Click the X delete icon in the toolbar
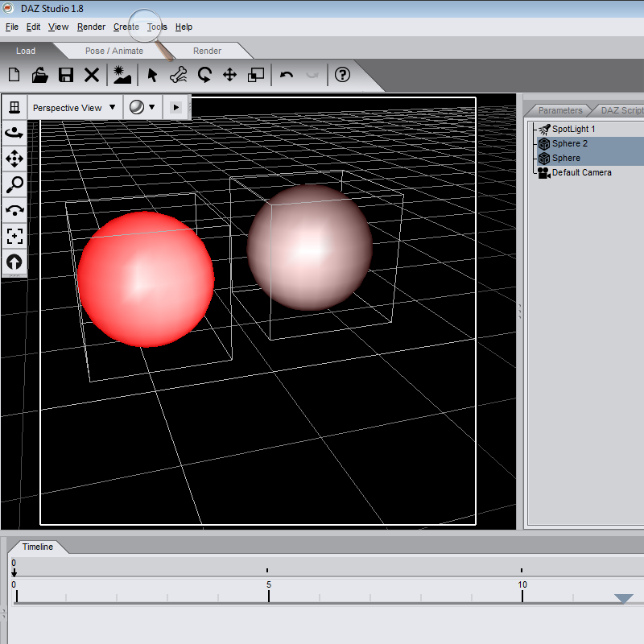The width and height of the screenshot is (644, 644). 92,75
